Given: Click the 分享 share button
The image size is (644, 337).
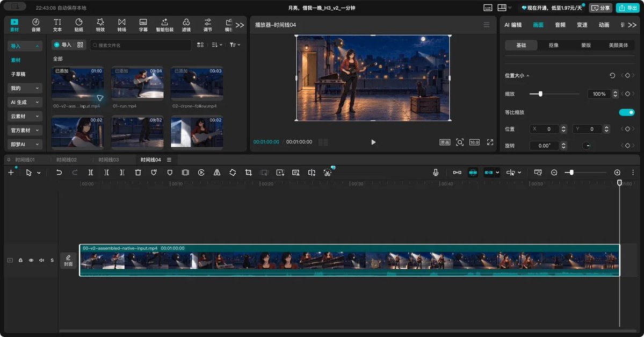Looking at the screenshot, I should coord(600,8).
